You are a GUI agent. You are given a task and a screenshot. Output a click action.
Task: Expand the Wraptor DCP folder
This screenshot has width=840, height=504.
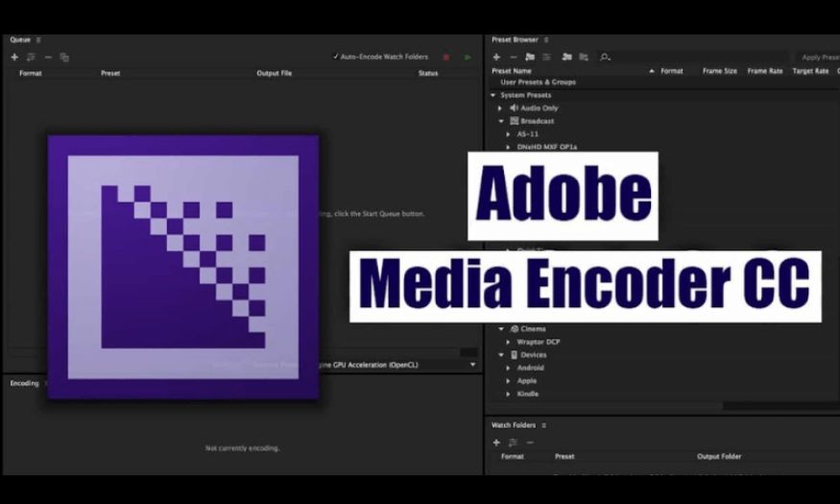(x=509, y=342)
